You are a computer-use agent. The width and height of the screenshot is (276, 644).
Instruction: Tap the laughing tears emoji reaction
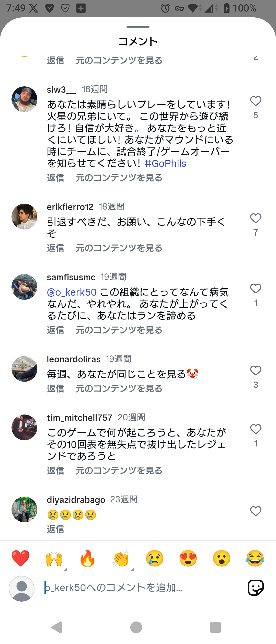pos(255,558)
